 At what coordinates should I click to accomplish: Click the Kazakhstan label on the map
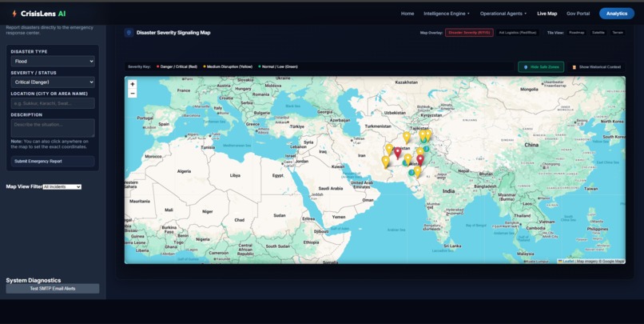pyautogui.click(x=406, y=82)
